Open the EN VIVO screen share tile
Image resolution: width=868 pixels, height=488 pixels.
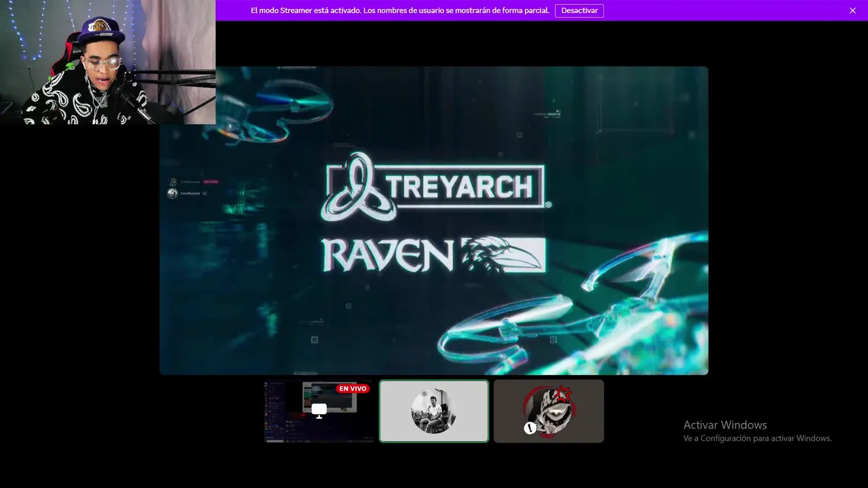(x=319, y=411)
